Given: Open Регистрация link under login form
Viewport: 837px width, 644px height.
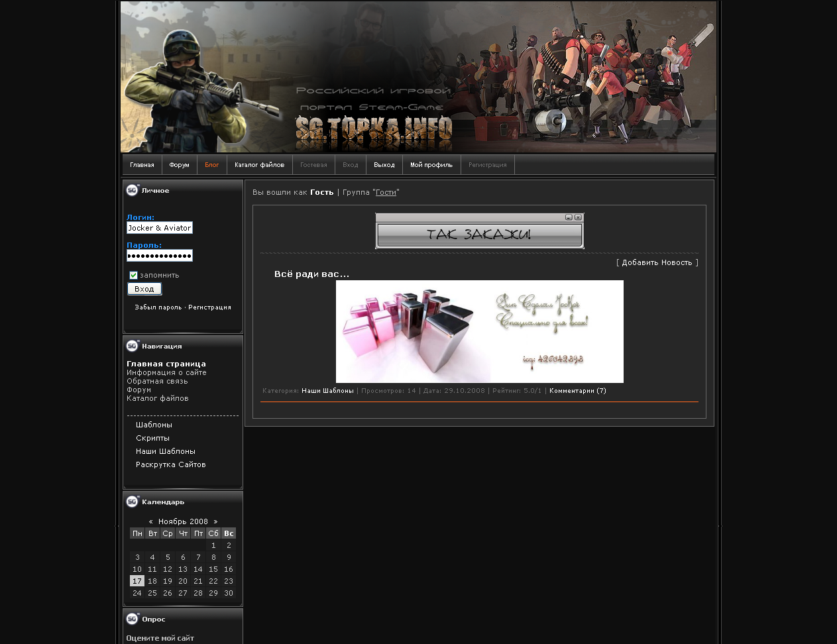Looking at the screenshot, I should pos(209,307).
